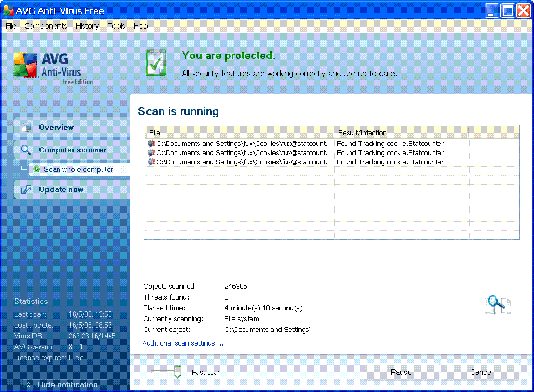Click the File column header
Screen dimensions: 534x392
point(239,132)
